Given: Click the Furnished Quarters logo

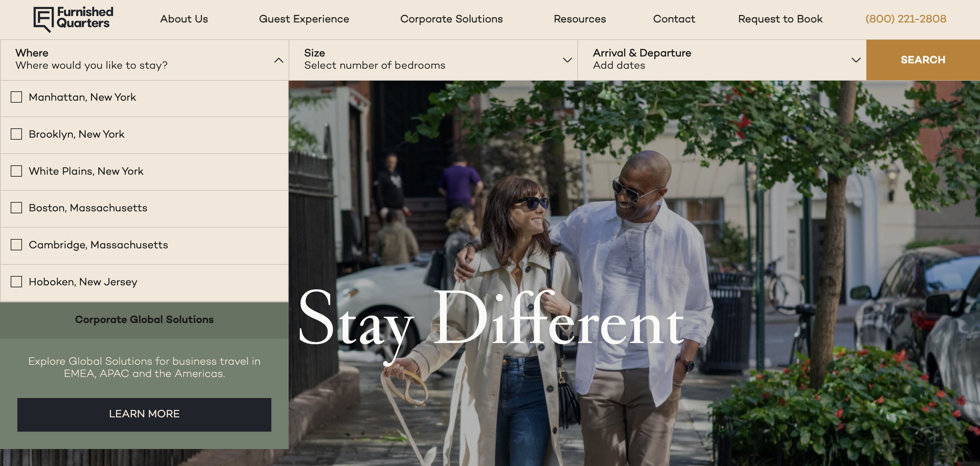Looking at the screenshot, I should coord(73,19).
